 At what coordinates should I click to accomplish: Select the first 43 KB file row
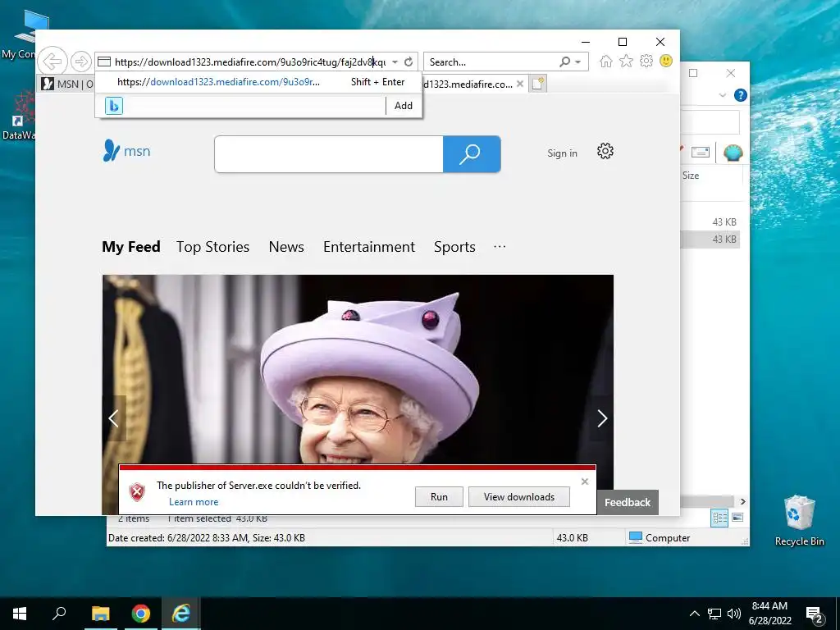tap(710, 221)
